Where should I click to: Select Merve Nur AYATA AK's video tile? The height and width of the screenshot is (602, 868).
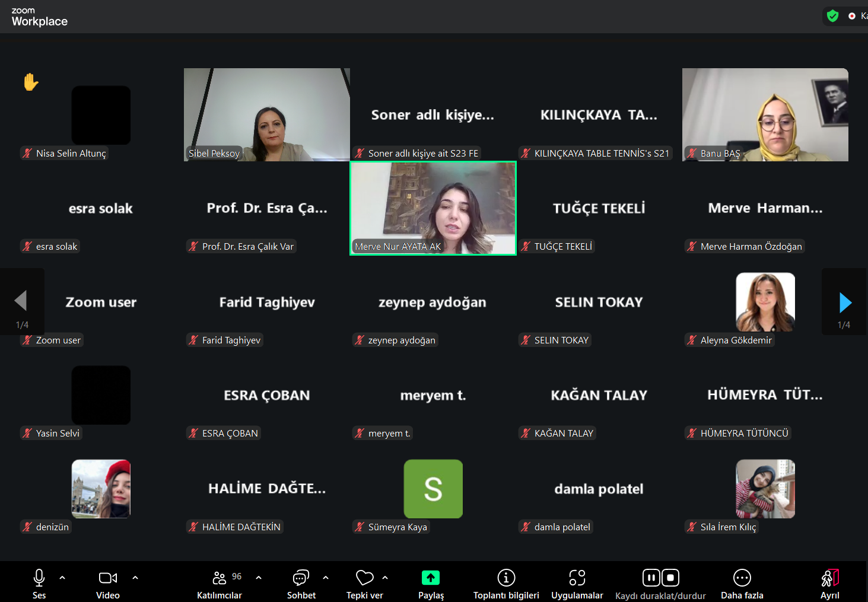[x=433, y=208]
